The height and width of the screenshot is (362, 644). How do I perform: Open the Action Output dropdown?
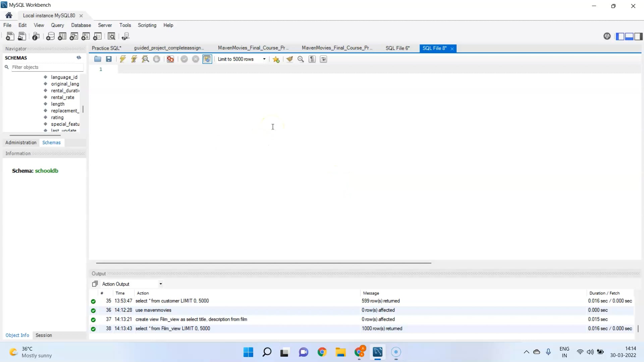point(160,284)
